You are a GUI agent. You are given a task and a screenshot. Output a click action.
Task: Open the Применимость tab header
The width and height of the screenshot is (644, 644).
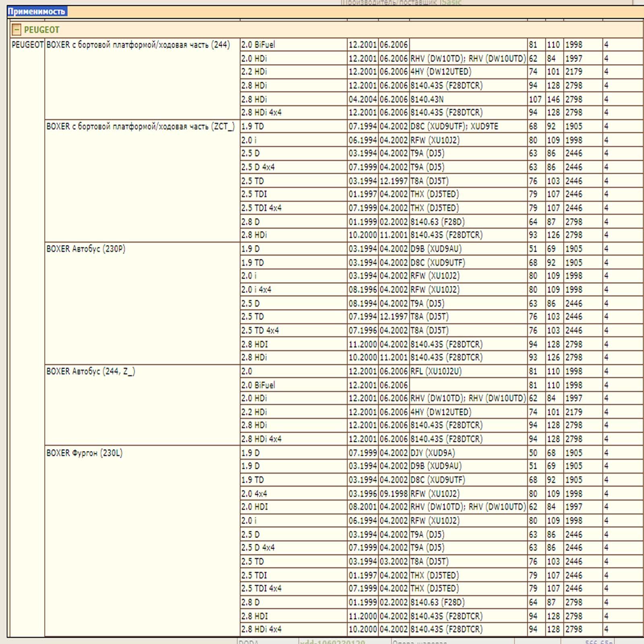pos(37,11)
